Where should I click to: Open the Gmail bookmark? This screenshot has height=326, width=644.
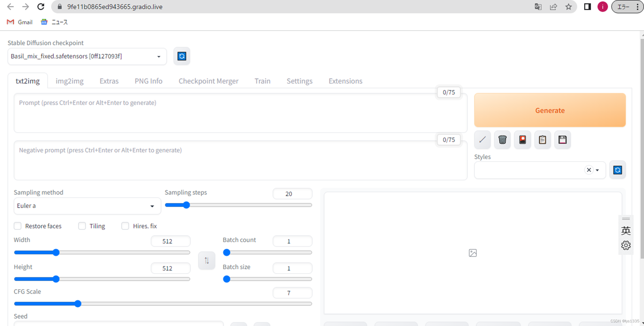20,22
